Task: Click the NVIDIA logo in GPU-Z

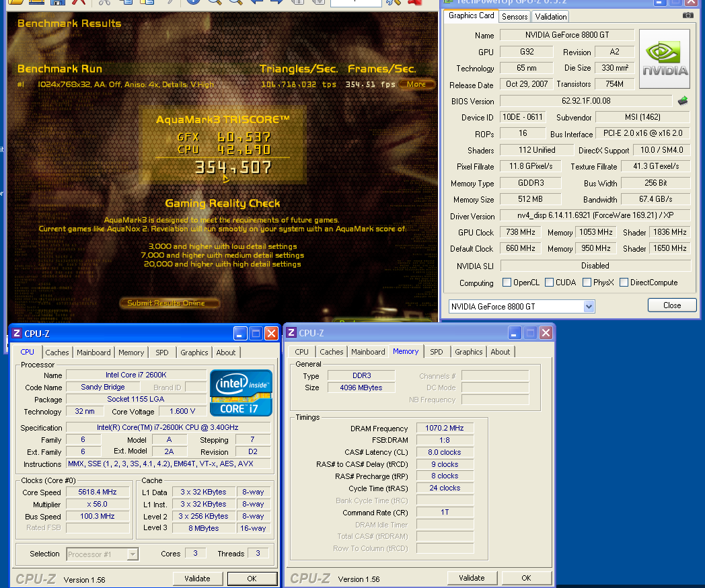Action: (x=665, y=59)
